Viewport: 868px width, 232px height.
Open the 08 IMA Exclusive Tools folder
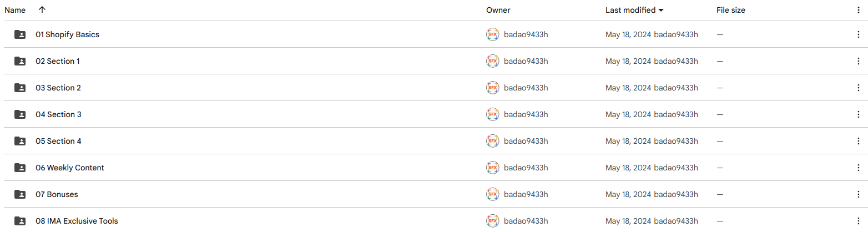click(x=77, y=221)
